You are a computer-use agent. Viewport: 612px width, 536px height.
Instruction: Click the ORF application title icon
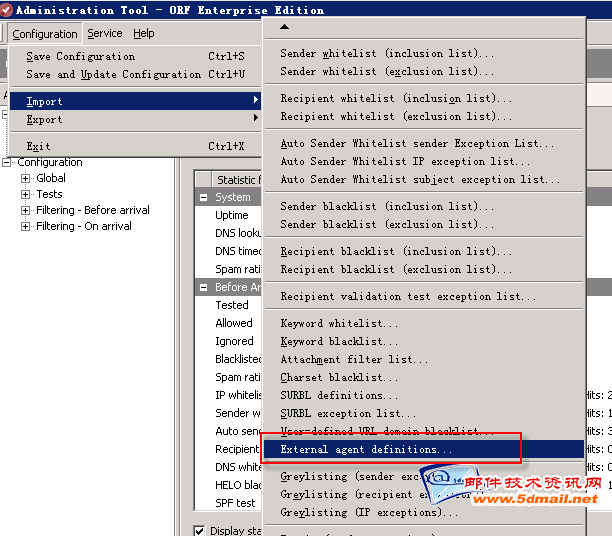pyautogui.click(x=6, y=10)
